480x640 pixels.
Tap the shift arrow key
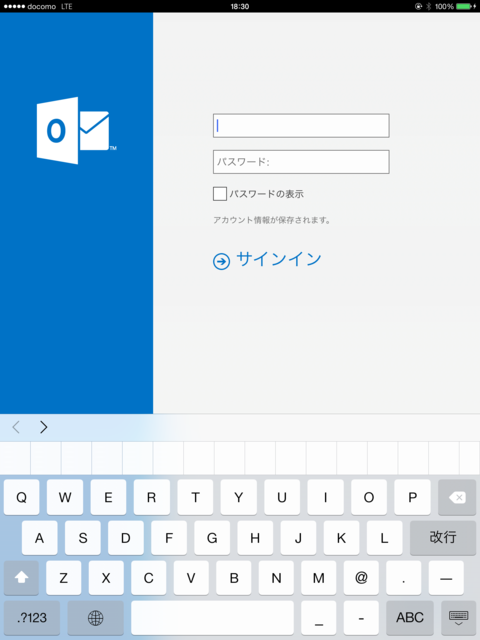coord(21,578)
